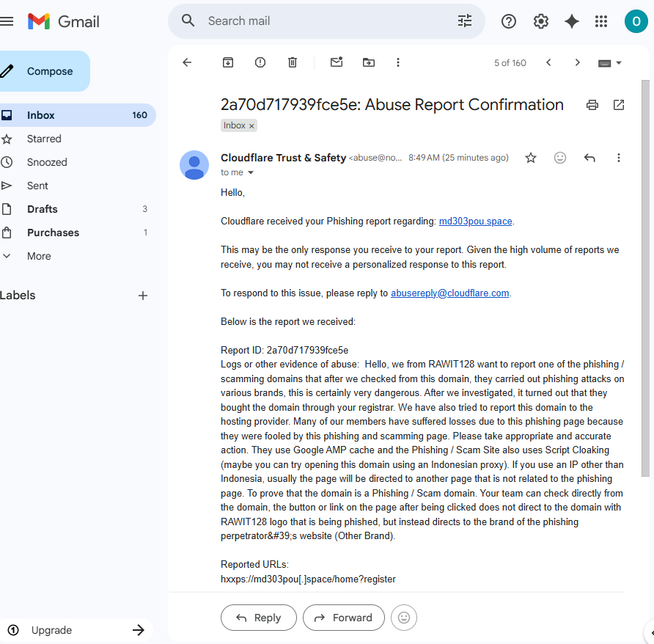Expand the More sidebar section

(77, 256)
